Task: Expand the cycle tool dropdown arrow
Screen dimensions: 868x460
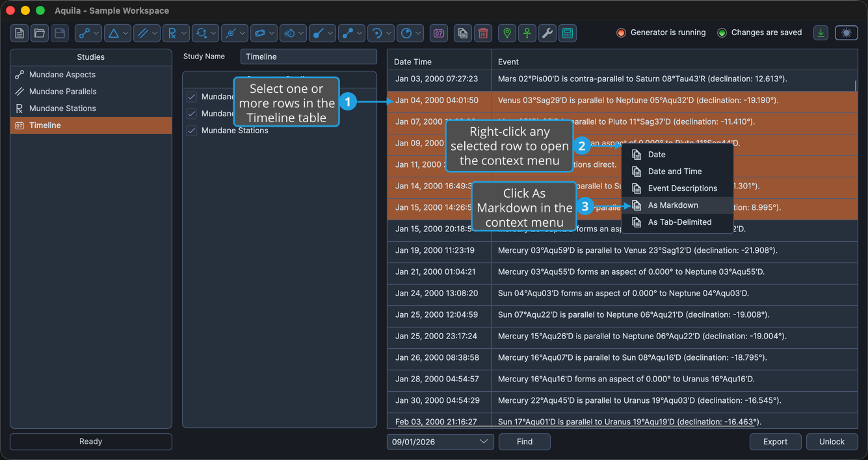Action: (x=213, y=33)
